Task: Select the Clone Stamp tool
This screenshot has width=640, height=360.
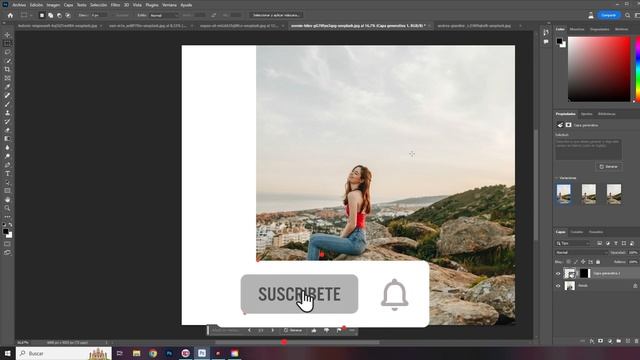Action: coord(7,113)
